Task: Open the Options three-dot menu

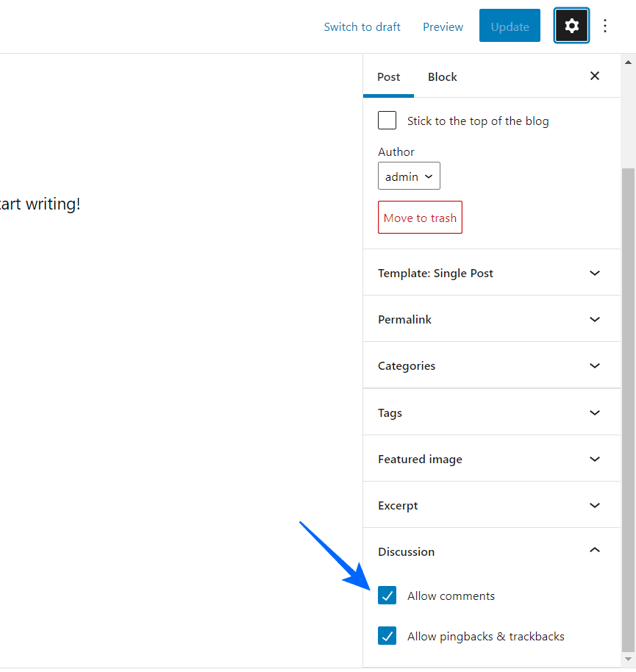Action: (x=604, y=25)
